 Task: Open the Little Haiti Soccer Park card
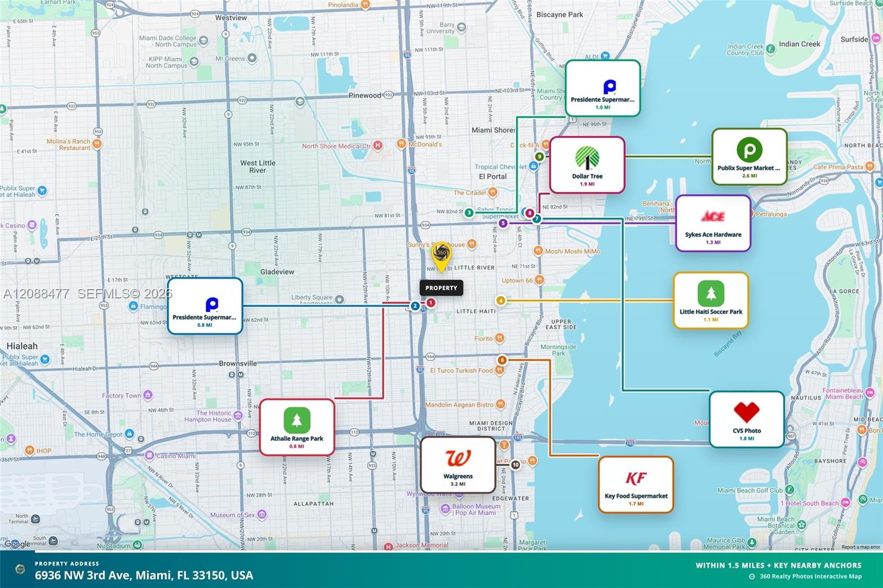[x=711, y=301]
